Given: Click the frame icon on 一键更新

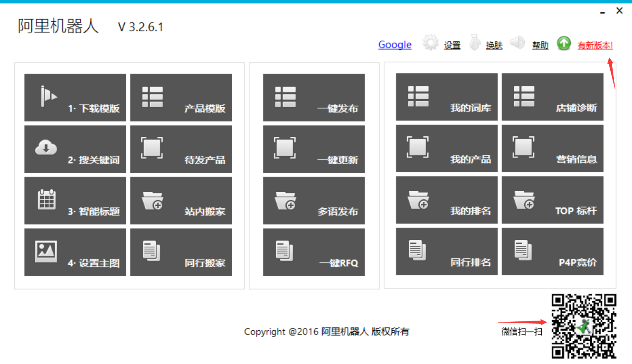Looking at the screenshot, I should click(285, 148).
